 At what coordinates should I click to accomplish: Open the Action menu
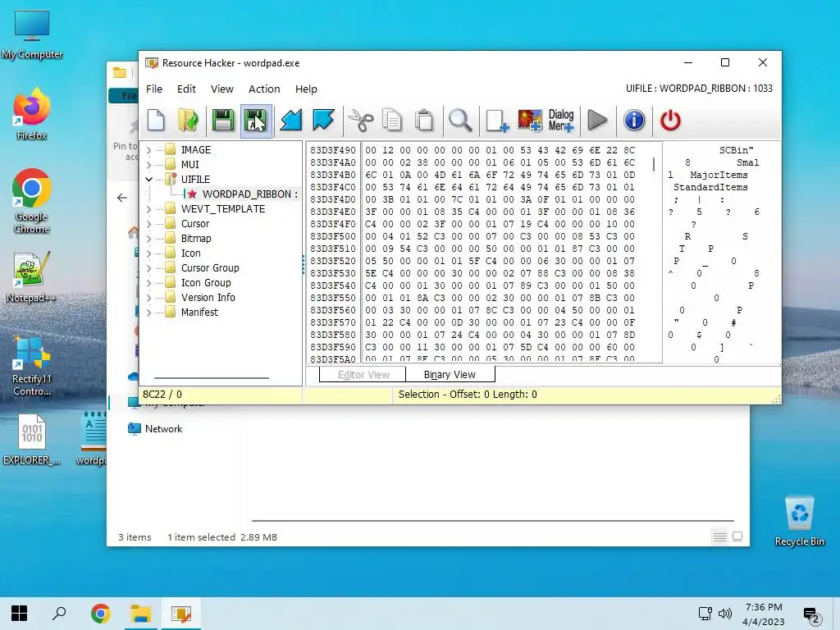pos(264,89)
